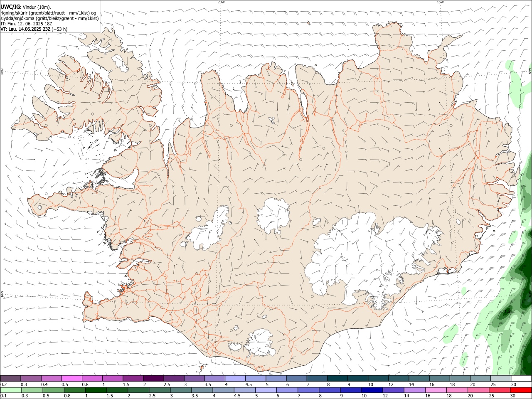Click the white Mýrdalsjökull glacier near the south coast
Viewport: 532px width, 399px height.
260,343
